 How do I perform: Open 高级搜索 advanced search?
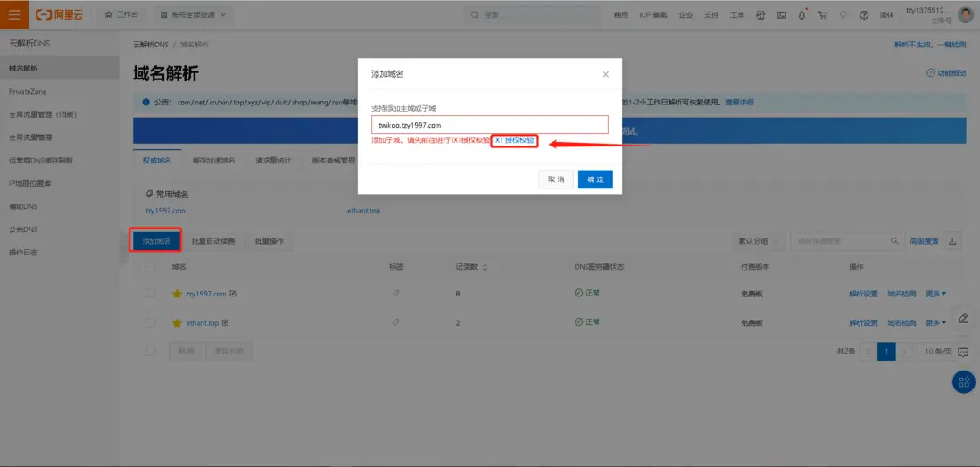[924, 241]
